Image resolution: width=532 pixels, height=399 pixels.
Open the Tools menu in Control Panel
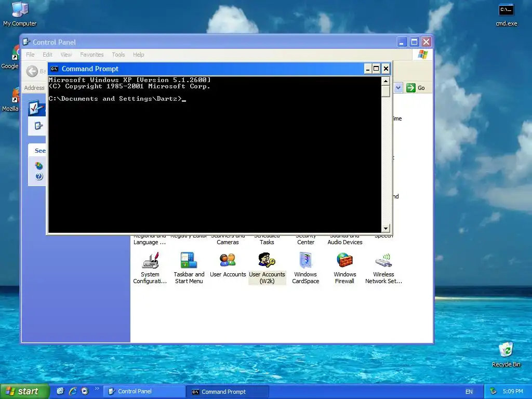(x=118, y=55)
